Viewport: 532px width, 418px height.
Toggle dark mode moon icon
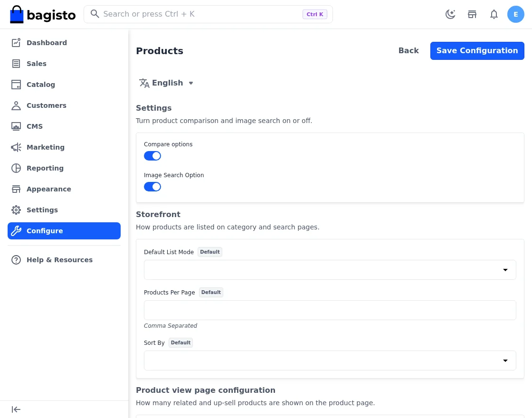[450, 14]
